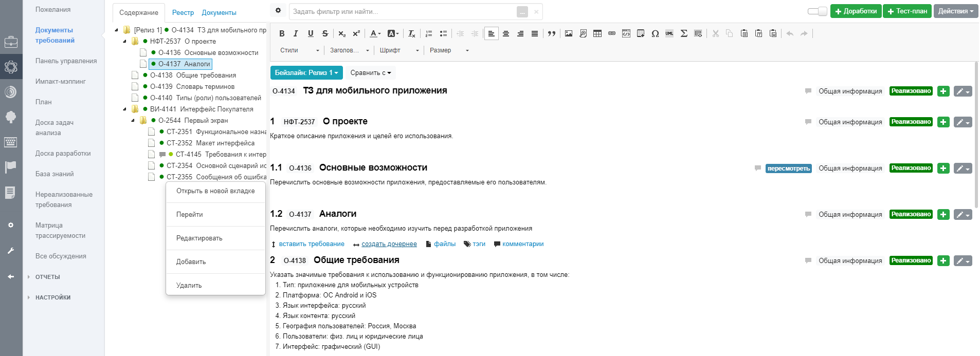Image resolution: width=980 pixels, height=356 pixels.
Task: Apply bold formatting in the editor toolbar
Action: tap(282, 33)
